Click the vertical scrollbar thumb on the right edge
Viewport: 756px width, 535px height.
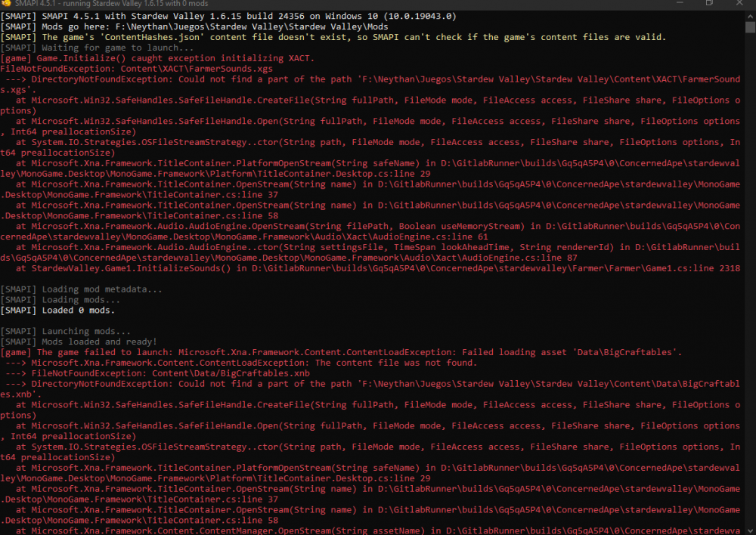pos(751,30)
